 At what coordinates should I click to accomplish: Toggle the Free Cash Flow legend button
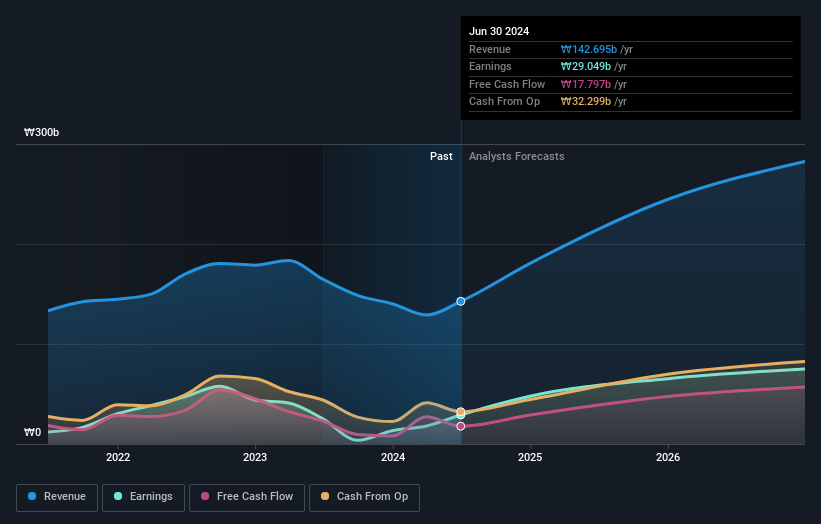click(247, 497)
